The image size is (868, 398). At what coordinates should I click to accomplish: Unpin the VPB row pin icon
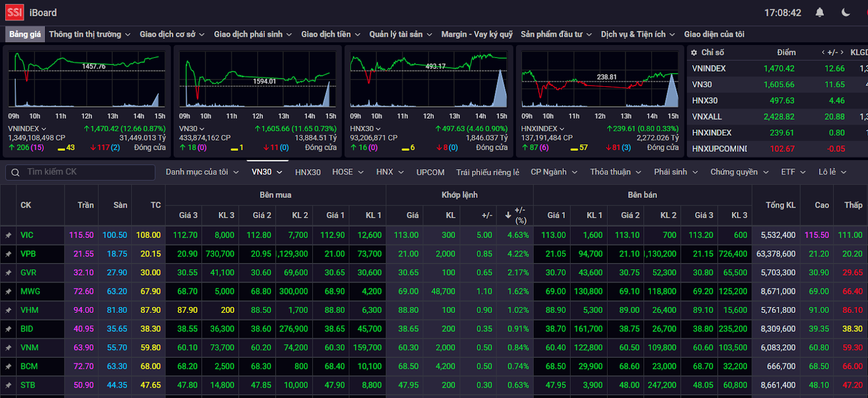click(8, 254)
